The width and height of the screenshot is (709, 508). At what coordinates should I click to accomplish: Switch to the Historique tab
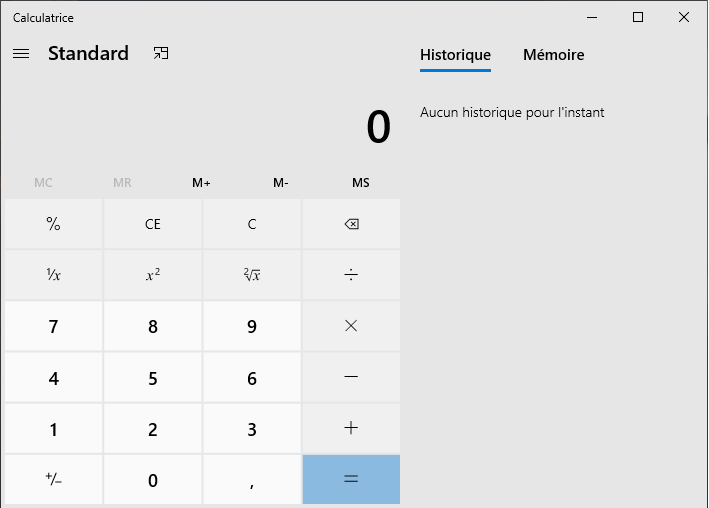pos(455,55)
